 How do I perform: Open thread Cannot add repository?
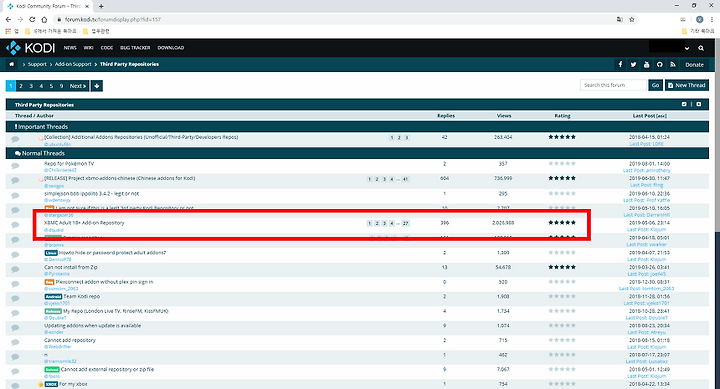[x=70, y=340]
